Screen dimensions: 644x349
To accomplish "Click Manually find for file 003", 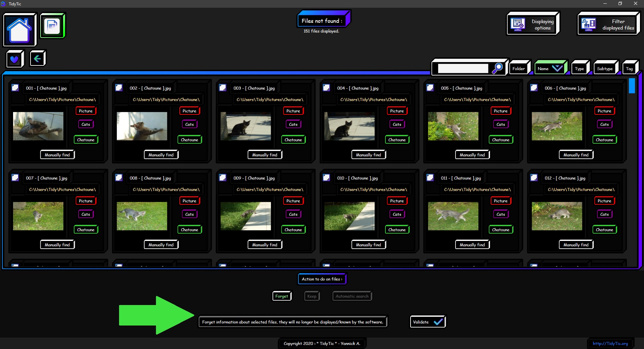I will (x=265, y=155).
